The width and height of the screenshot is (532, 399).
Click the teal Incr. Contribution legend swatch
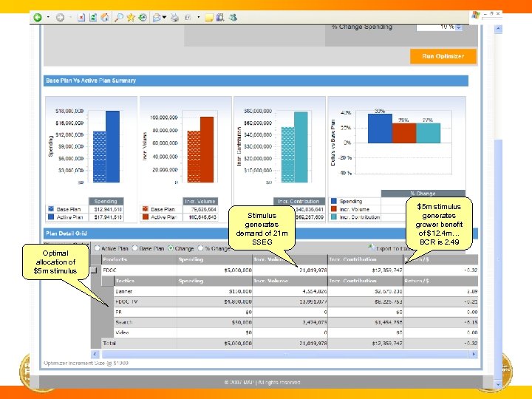pyautogui.click(x=334, y=216)
